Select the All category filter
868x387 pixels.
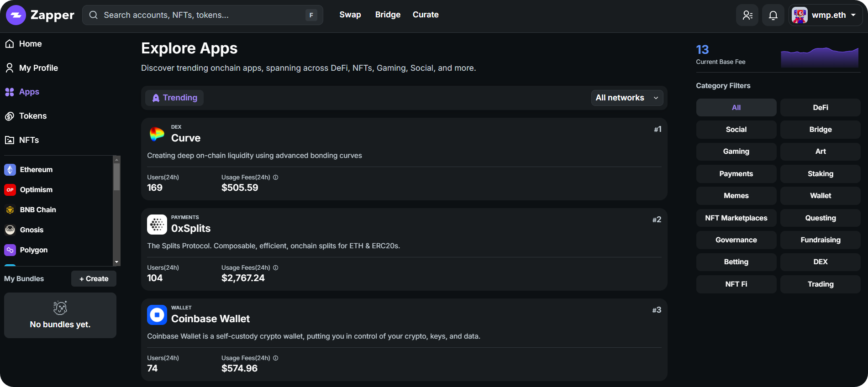(736, 108)
